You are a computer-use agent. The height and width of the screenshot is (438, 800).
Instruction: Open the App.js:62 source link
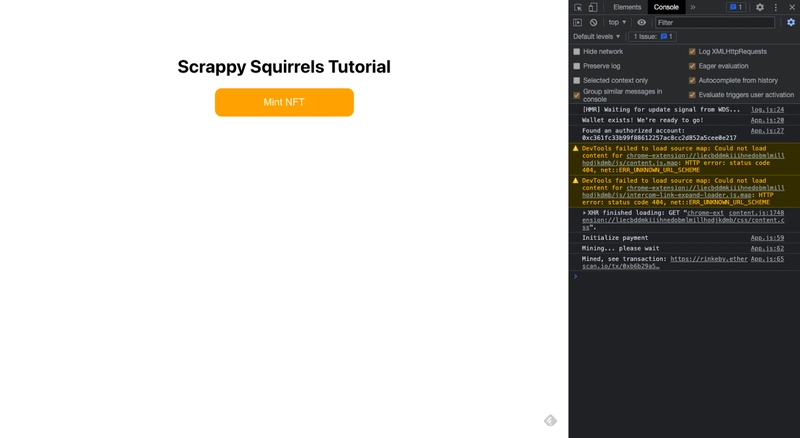767,249
